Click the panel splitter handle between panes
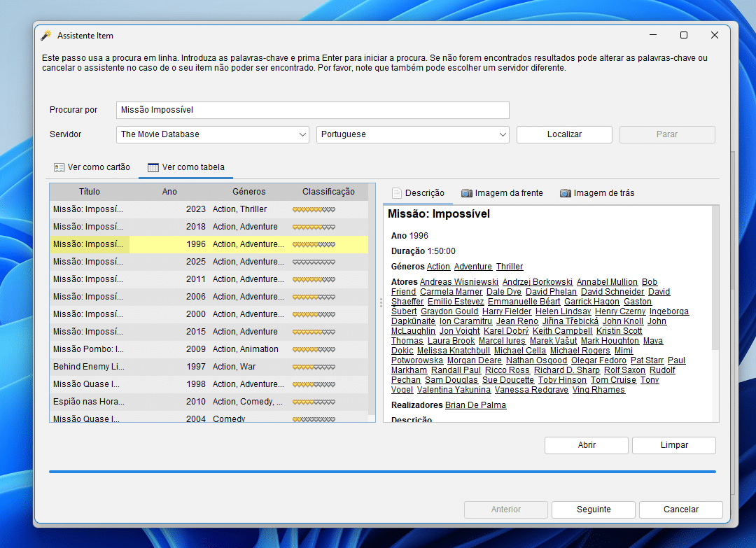The height and width of the screenshot is (548, 756). tap(380, 302)
